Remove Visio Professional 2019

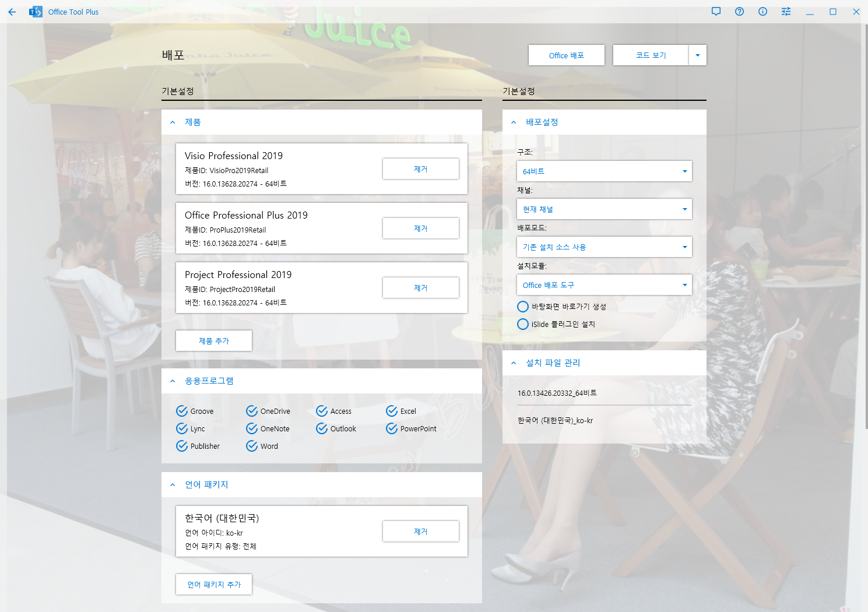(421, 169)
